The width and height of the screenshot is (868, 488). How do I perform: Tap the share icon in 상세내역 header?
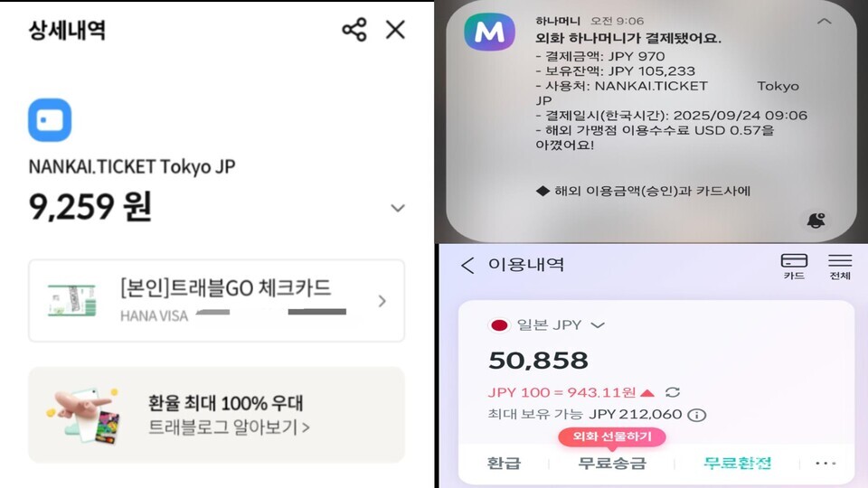354,30
